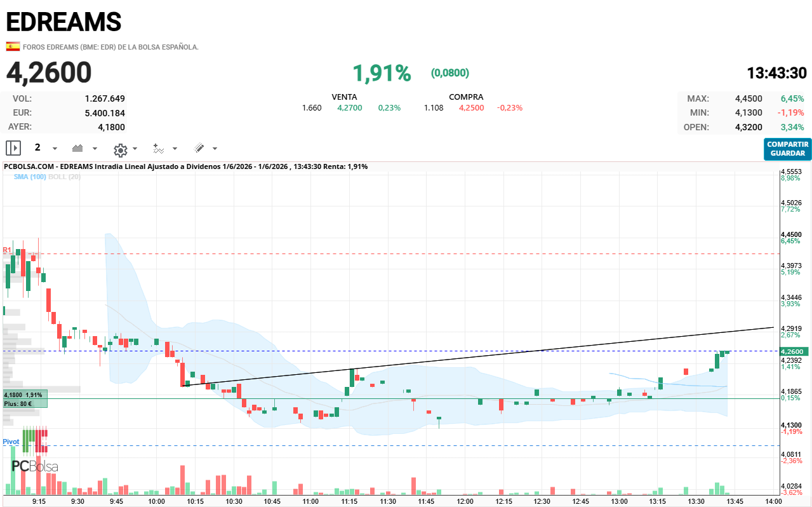Click the EUR value 5.400.184
This screenshot has height=507, width=812.
tap(105, 113)
